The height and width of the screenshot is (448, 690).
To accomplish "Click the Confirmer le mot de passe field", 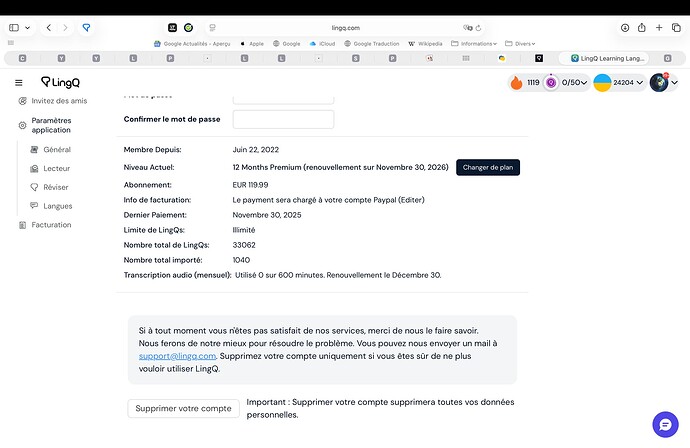I will [283, 119].
